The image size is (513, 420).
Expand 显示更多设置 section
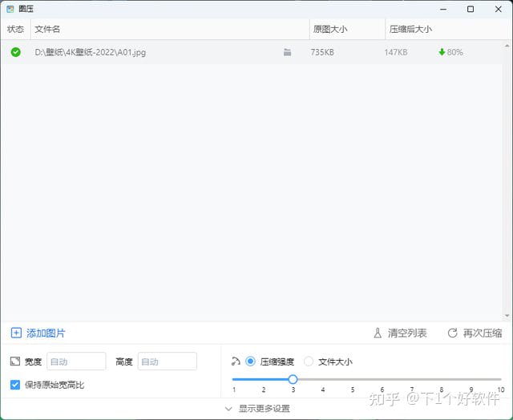258,409
